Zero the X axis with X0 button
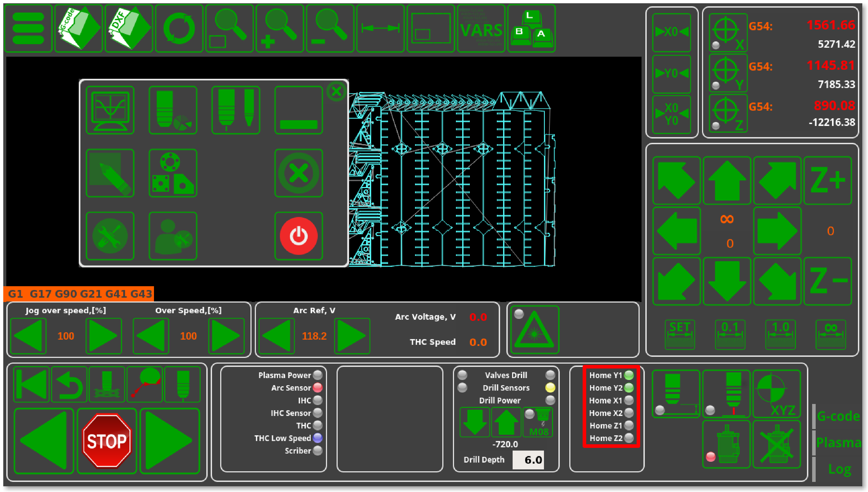 tap(672, 32)
